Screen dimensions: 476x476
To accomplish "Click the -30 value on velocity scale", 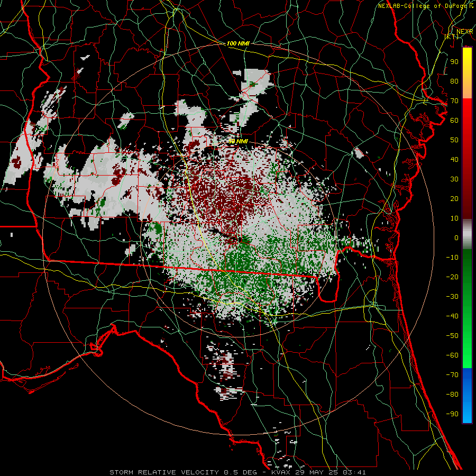I will pyautogui.click(x=452, y=296).
